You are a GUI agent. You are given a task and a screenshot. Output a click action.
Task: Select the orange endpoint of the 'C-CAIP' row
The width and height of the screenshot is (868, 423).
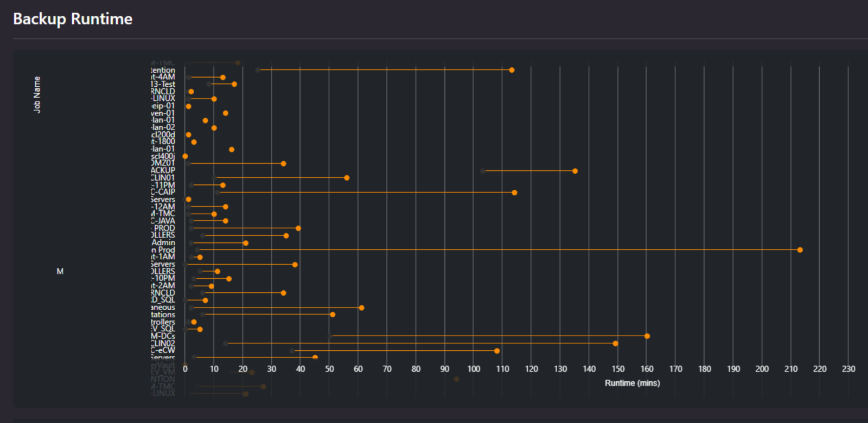click(x=514, y=193)
